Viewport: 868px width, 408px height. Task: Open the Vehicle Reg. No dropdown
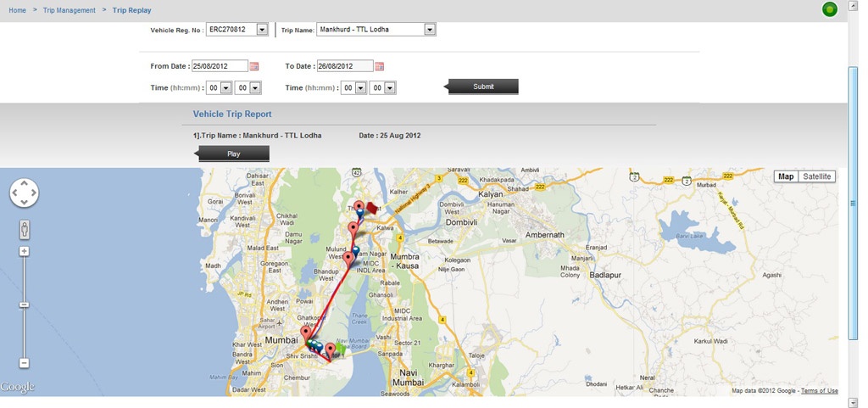click(x=263, y=30)
